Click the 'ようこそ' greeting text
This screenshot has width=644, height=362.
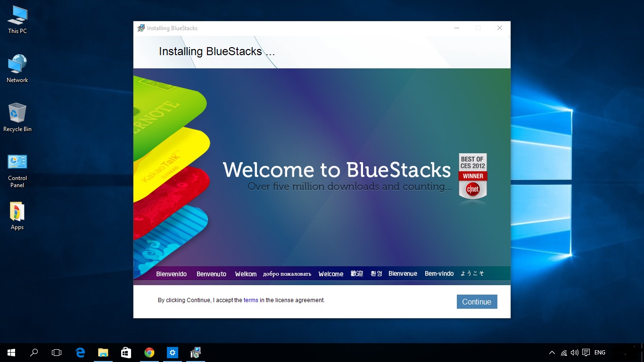pyautogui.click(x=472, y=273)
